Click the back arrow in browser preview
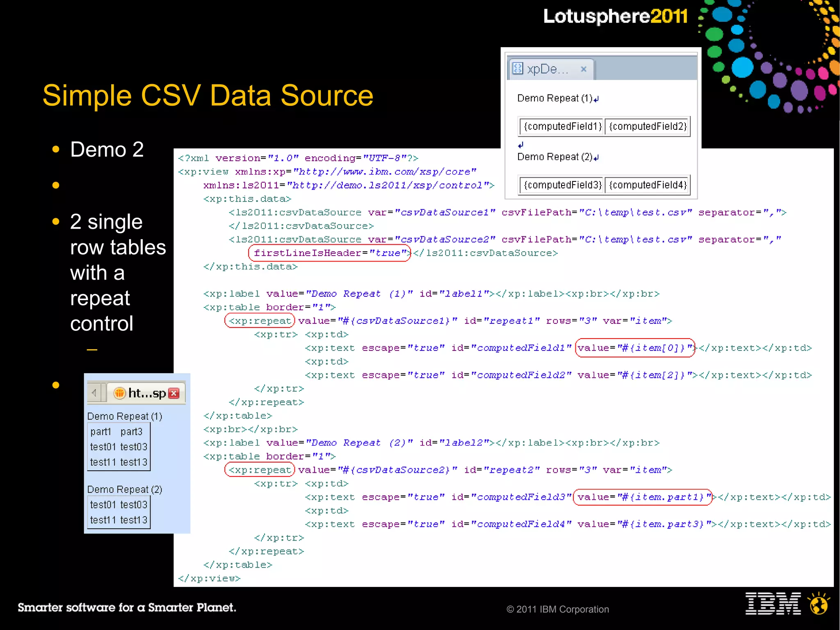The width and height of the screenshot is (840, 630). point(94,393)
